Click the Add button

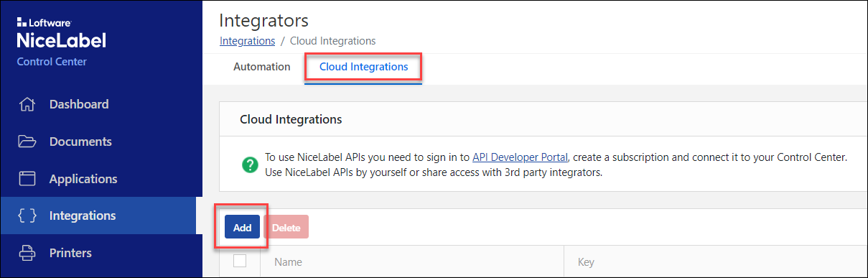(242, 228)
